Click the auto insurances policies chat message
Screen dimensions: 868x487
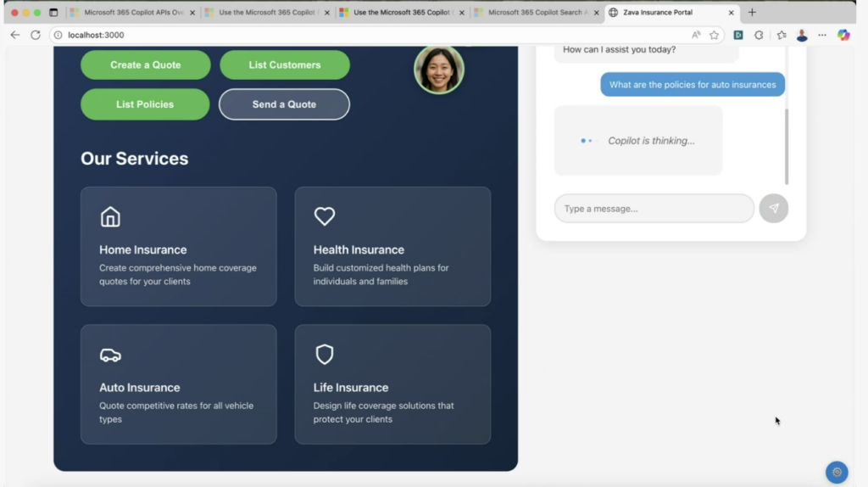693,85
